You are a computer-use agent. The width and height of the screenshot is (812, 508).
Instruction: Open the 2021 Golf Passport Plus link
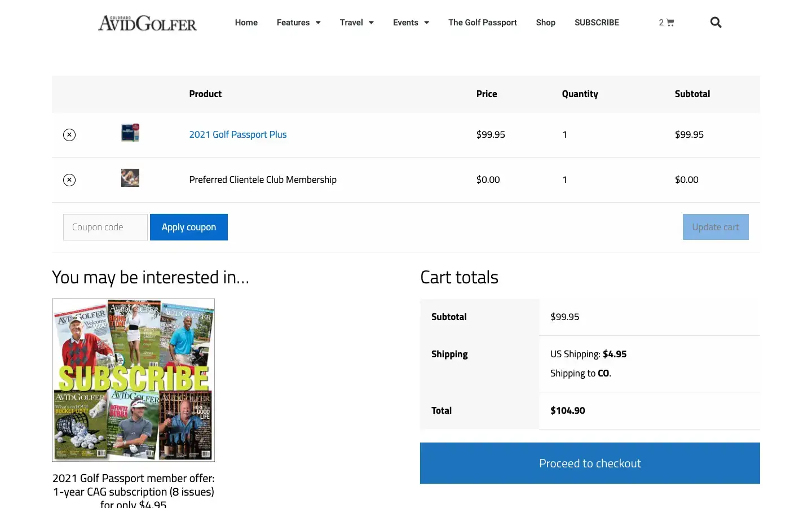(x=237, y=134)
